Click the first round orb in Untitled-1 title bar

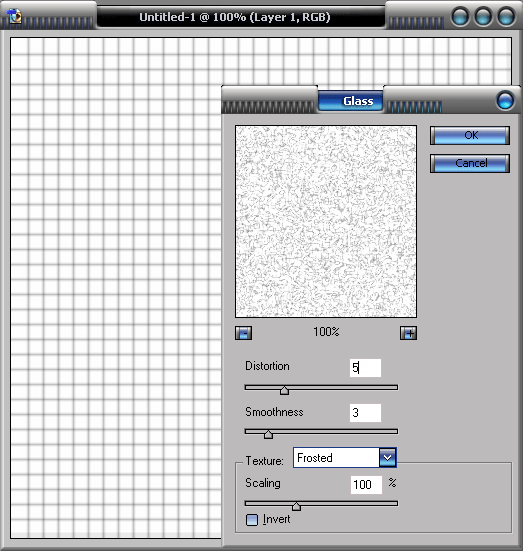[460, 16]
